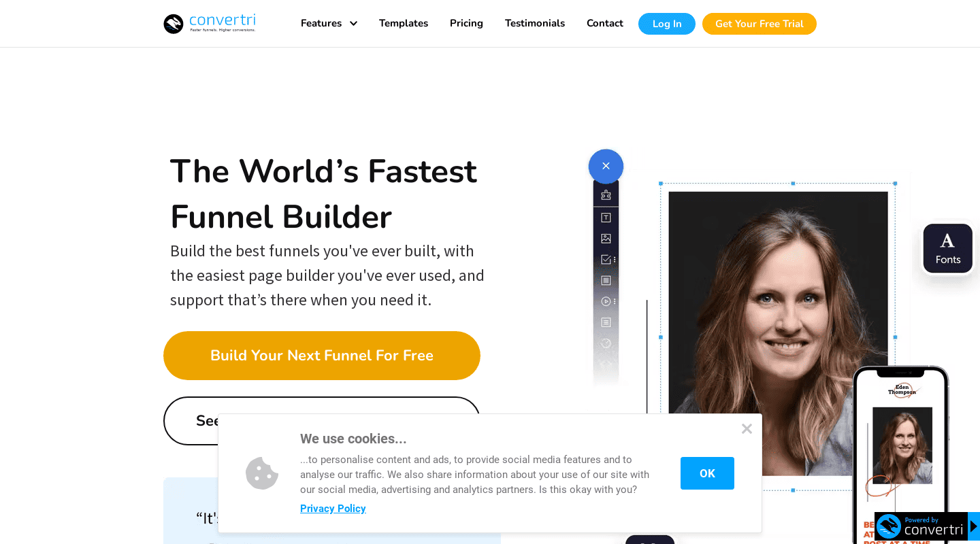Open the Testimonials nav link

click(535, 23)
